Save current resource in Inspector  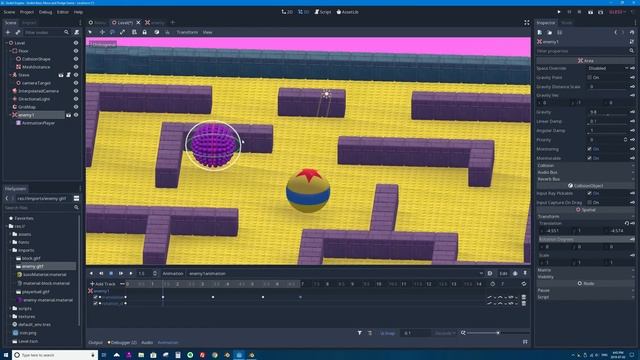[x=560, y=32]
